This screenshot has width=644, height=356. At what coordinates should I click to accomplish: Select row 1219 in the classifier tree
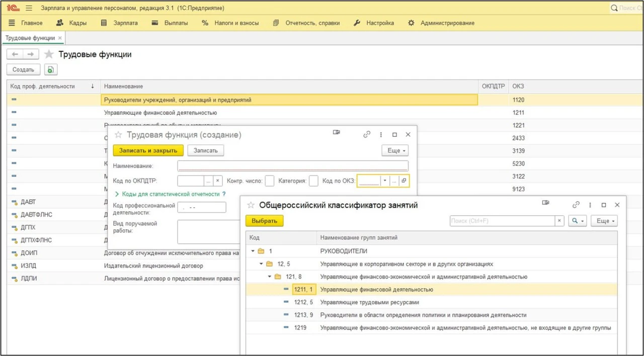coord(431,328)
